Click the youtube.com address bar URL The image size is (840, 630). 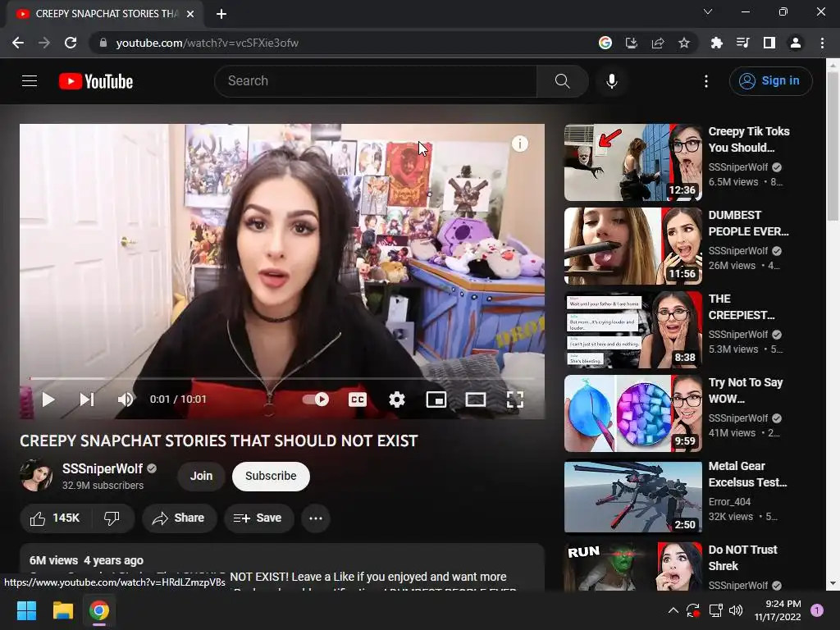pyautogui.click(x=208, y=43)
